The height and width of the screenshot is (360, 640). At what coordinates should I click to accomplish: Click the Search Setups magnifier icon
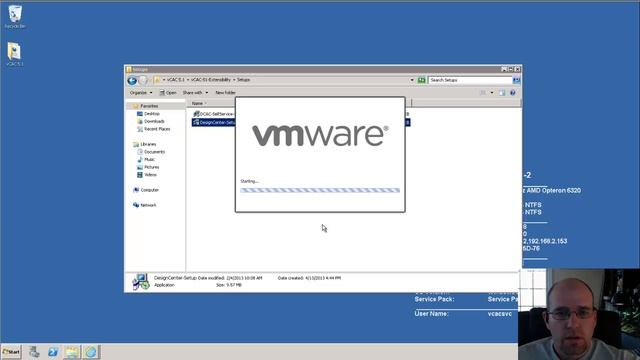(516, 80)
